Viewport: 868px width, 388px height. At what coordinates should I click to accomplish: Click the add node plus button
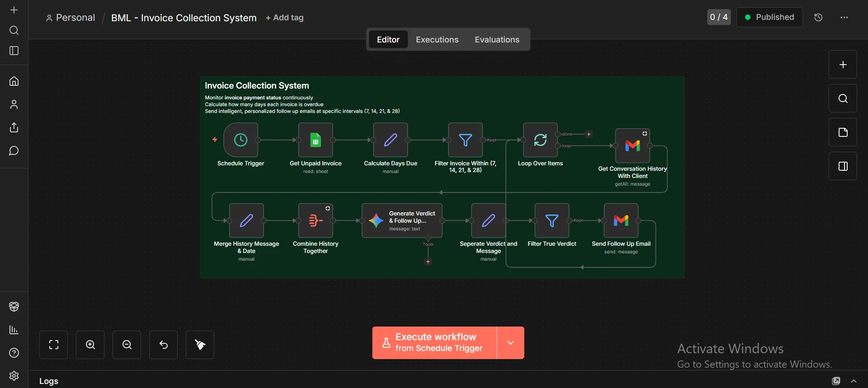click(x=843, y=65)
